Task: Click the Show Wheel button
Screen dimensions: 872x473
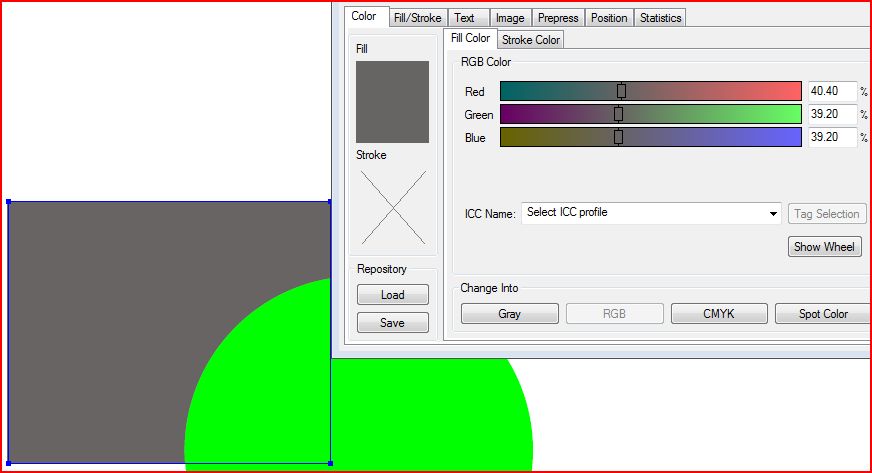Action: click(x=825, y=246)
